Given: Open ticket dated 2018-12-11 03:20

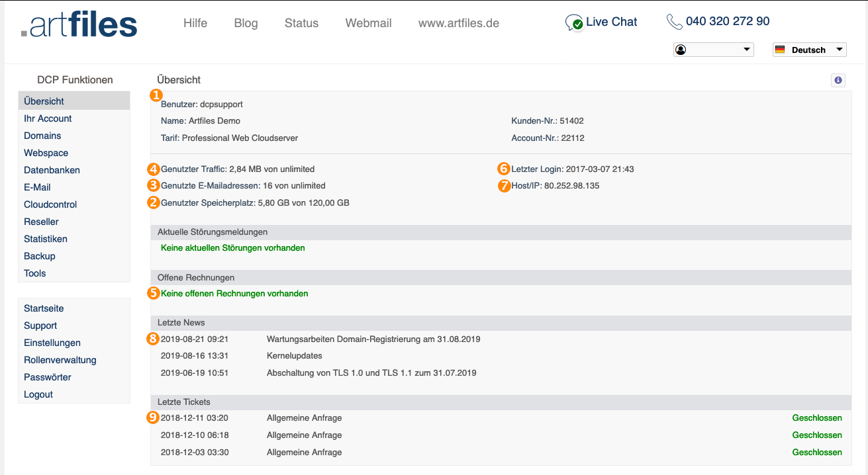Looking at the screenshot, I should [x=195, y=418].
